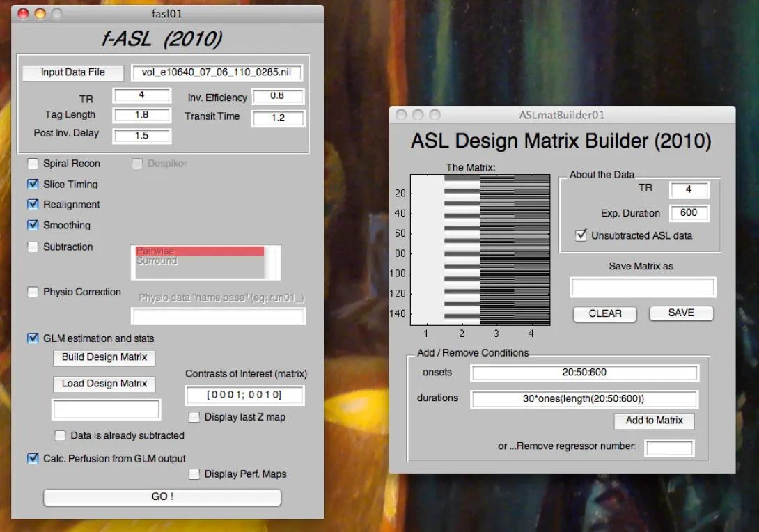This screenshot has width=759, height=532.
Task: Click the Build Design Matrix button
Action: coord(104,357)
